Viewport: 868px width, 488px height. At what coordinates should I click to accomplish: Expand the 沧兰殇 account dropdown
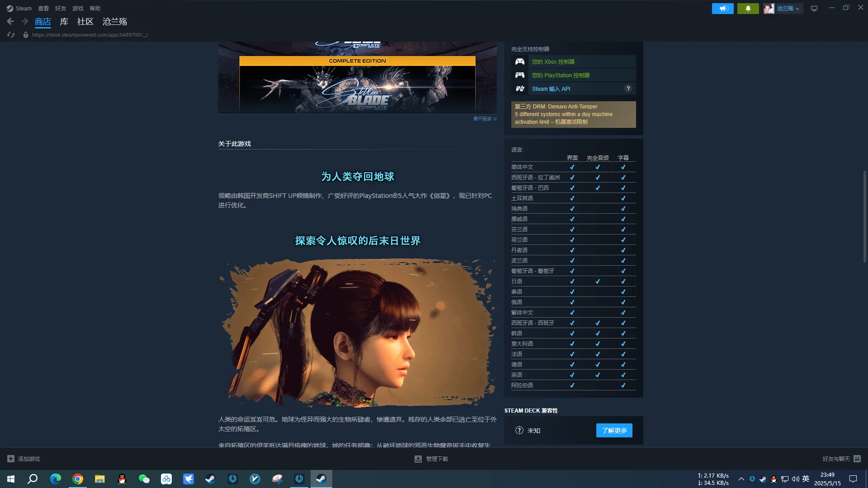tap(788, 9)
